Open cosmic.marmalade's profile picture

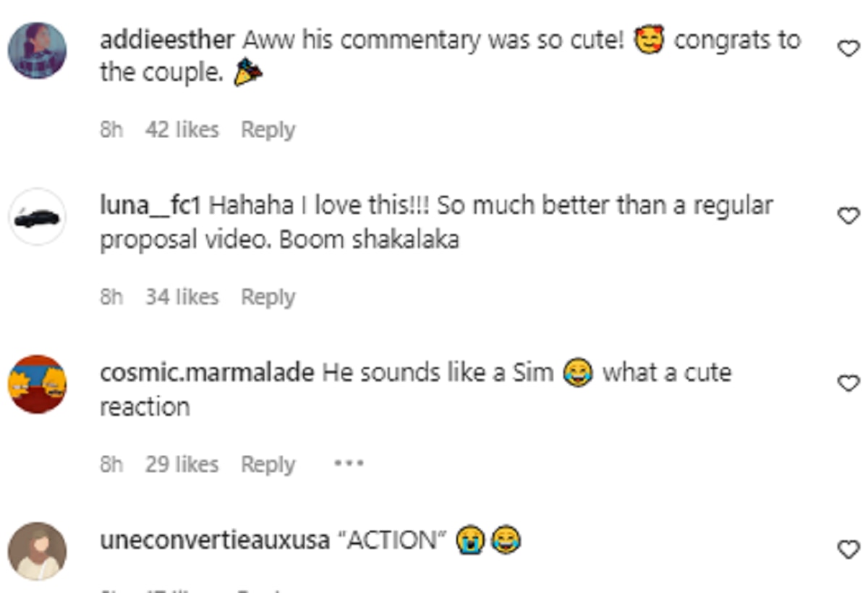pos(37,384)
